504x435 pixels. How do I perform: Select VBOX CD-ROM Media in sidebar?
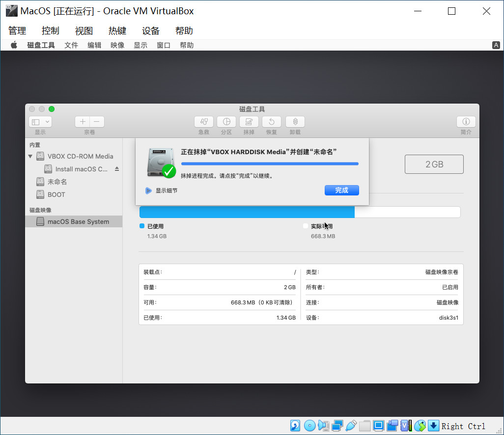click(74, 156)
